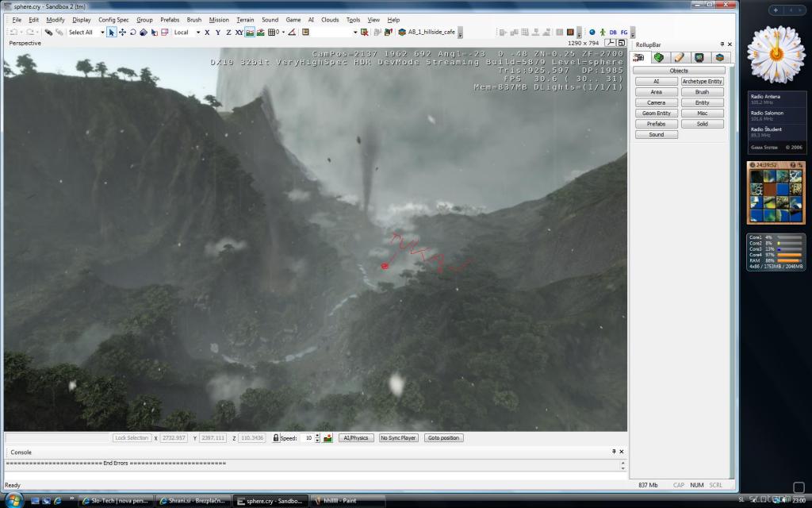Click the link objects chain icon

48,32
